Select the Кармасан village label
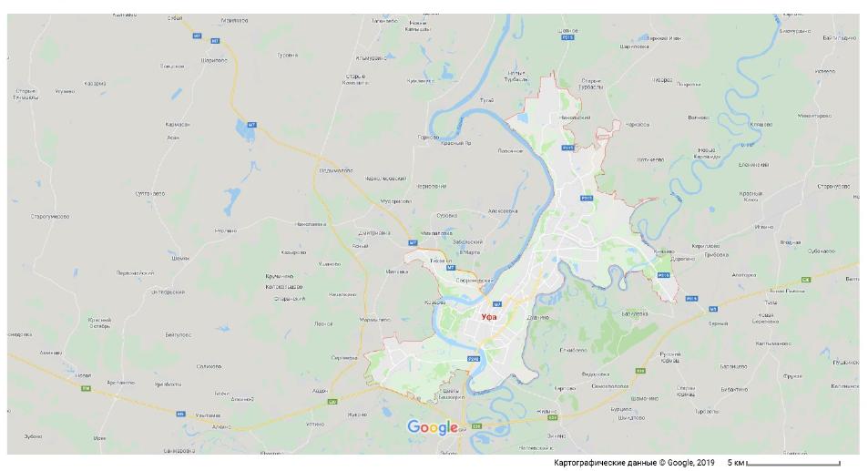This screenshot has height=471, width=868. tap(178, 125)
